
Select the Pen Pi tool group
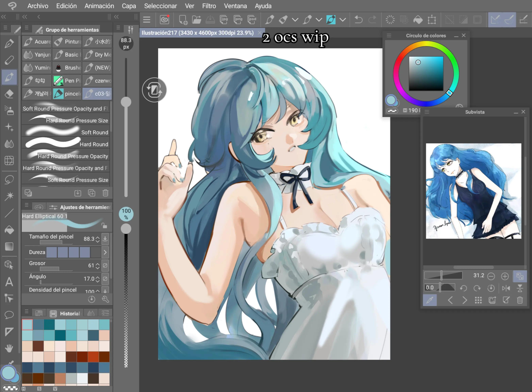[67, 81]
